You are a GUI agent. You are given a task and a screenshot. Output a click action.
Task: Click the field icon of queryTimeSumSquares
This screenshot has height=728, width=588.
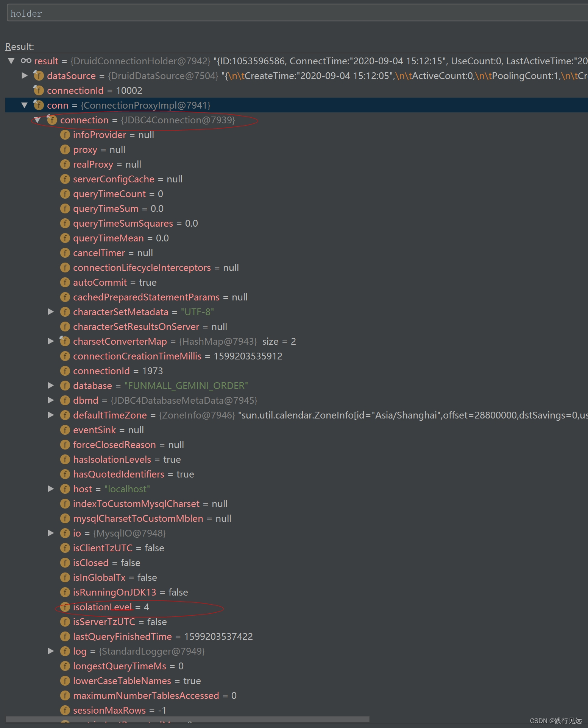[65, 223]
